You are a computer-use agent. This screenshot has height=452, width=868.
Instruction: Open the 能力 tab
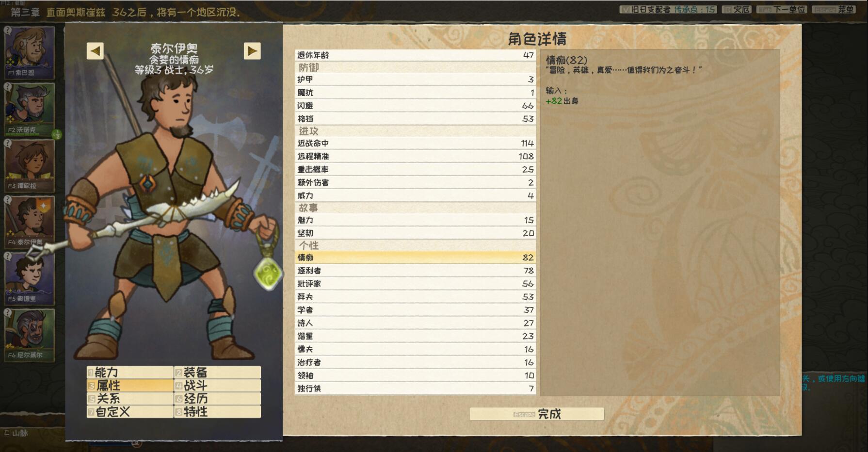pos(130,372)
